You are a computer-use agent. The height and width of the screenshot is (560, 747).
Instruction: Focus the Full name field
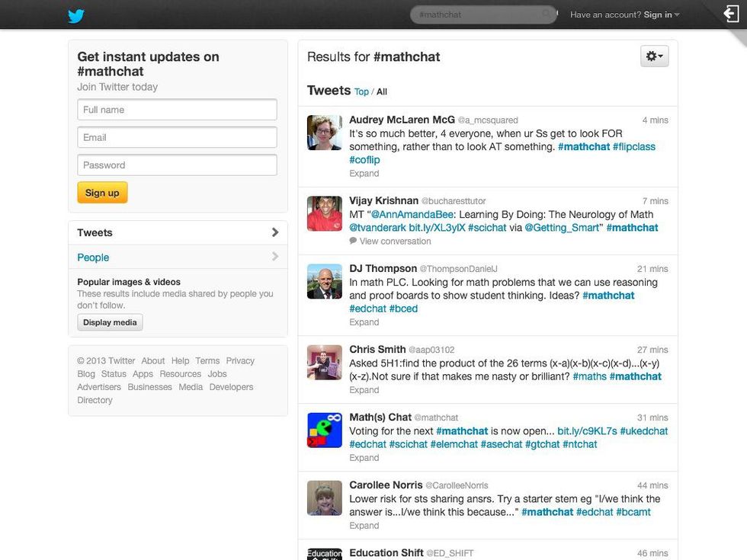coord(177,110)
